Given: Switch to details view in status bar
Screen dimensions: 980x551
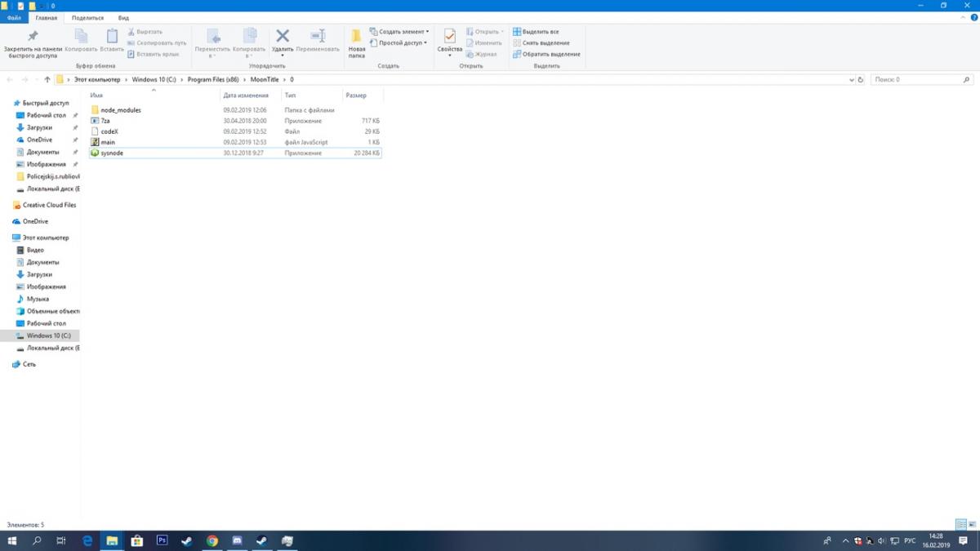Looking at the screenshot, I should pyautogui.click(x=960, y=524).
